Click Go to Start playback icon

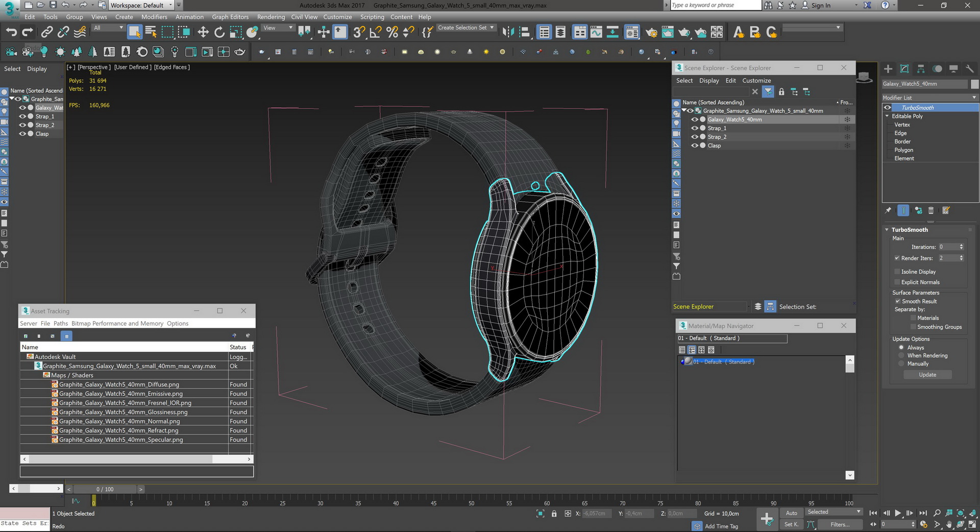coord(873,513)
